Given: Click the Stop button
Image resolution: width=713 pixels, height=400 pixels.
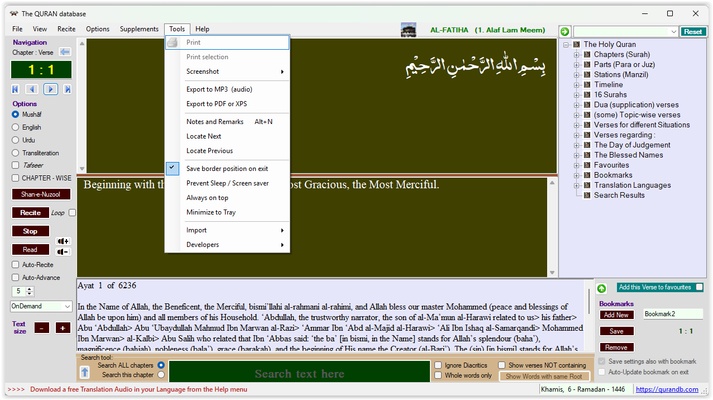Looking at the screenshot, I should tap(30, 231).
